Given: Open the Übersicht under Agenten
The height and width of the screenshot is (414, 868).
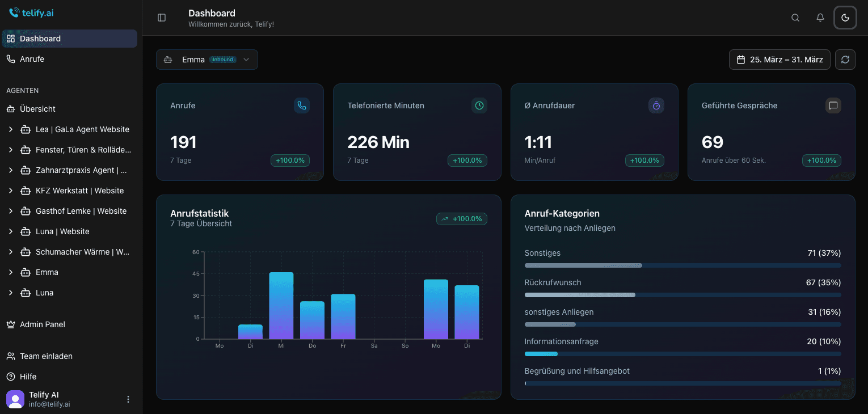Looking at the screenshot, I should click(x=37, y=109).
